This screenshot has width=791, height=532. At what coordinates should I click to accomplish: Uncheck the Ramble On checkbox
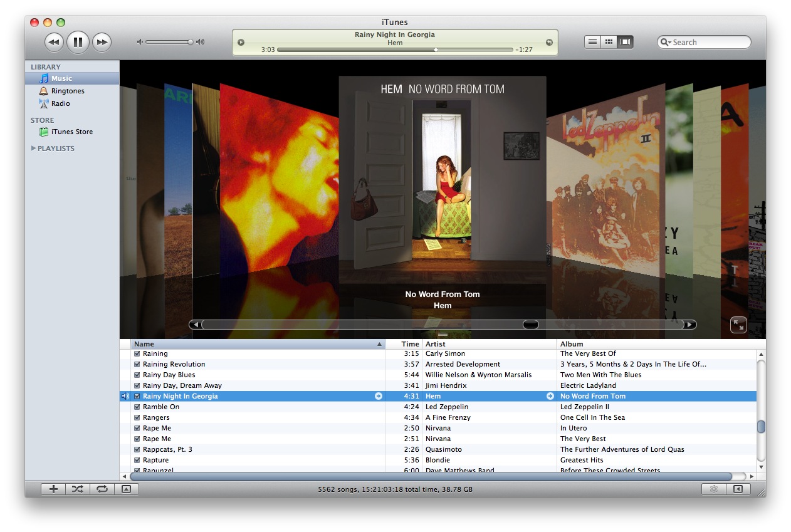click(137, 407)
